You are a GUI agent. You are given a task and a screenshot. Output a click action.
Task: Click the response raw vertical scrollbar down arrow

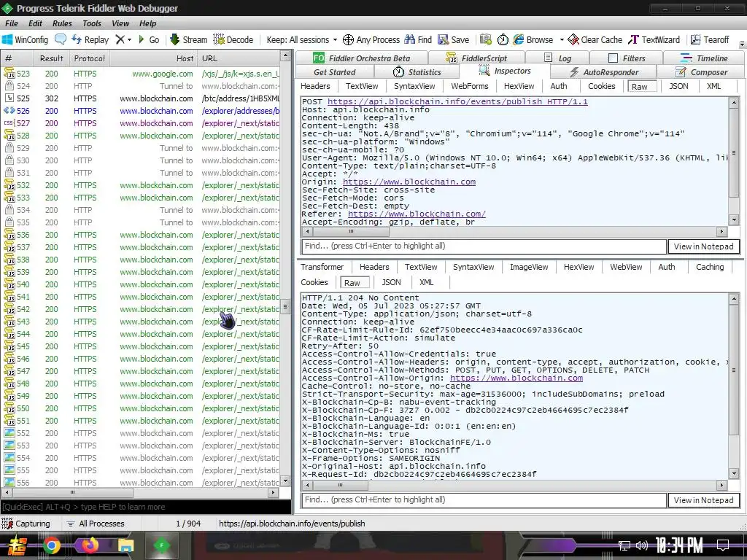[x=734, y=474]
